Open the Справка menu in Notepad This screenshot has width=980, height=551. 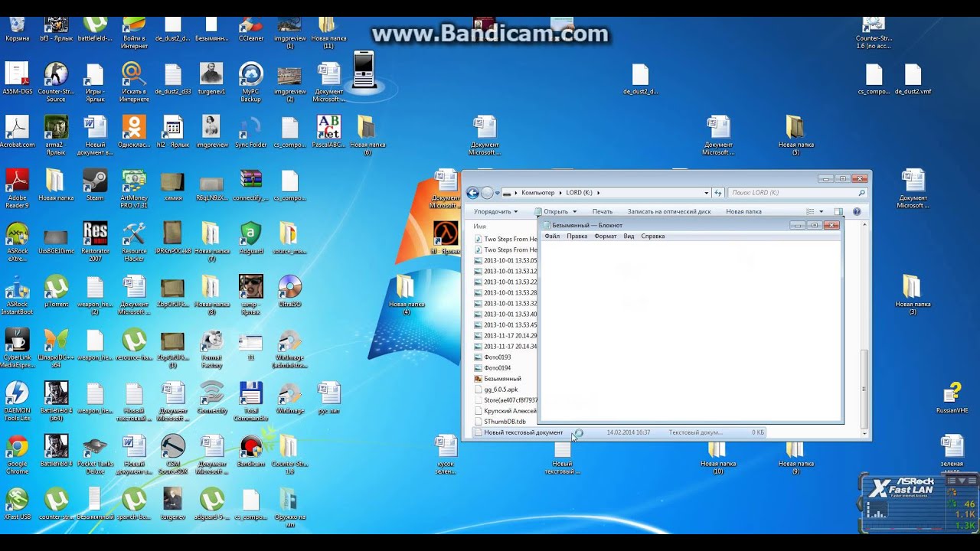(652, 236)
